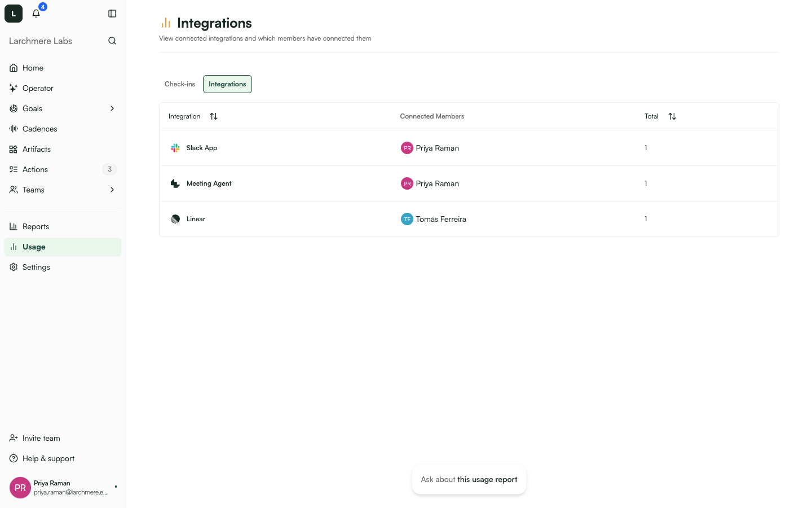Screen dimensions: 812x508
Task: Click the Linear integration name
Action: [x=196, y=219]
